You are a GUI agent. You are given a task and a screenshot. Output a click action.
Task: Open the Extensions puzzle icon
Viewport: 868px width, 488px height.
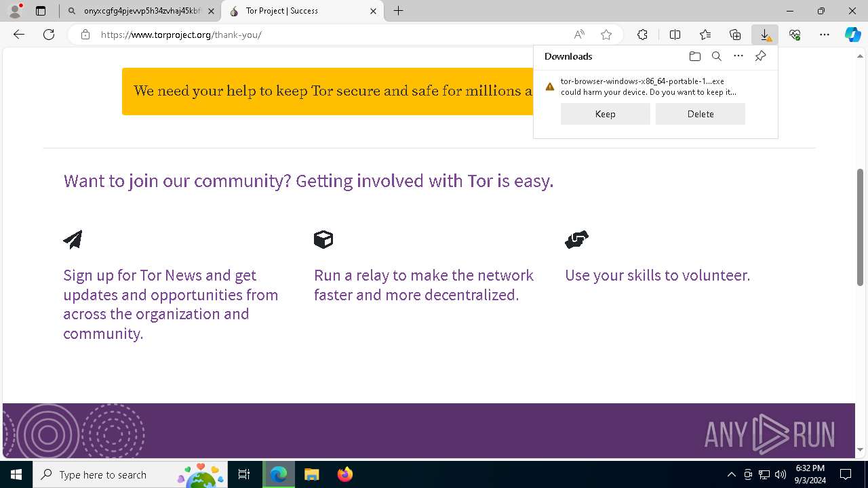642,35
